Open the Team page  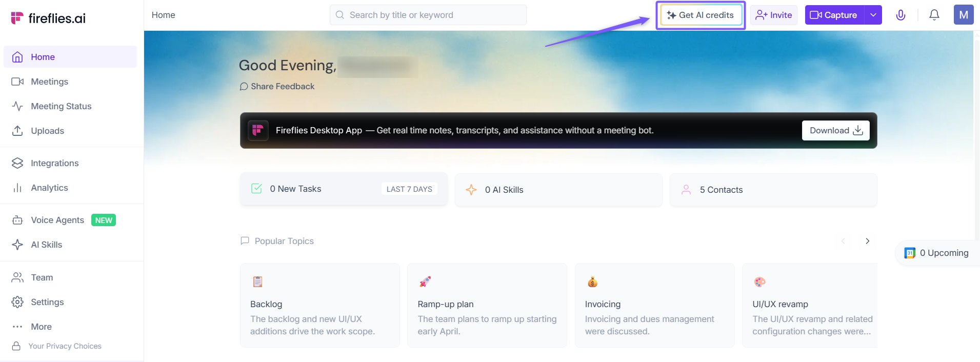[70, 277]
